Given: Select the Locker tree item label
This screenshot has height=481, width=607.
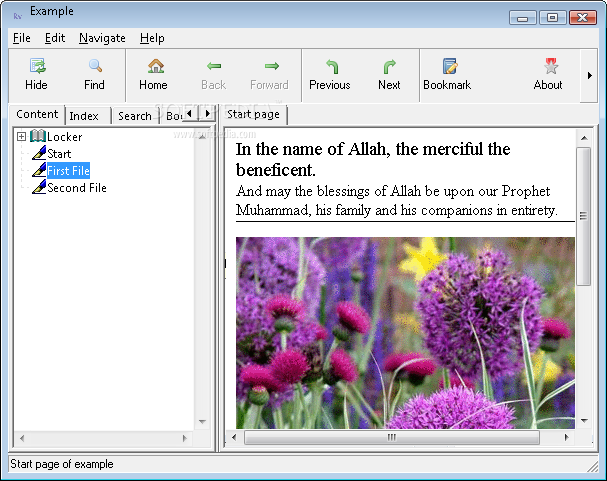Looking at the screenshot, I should [x=64, y=137].
